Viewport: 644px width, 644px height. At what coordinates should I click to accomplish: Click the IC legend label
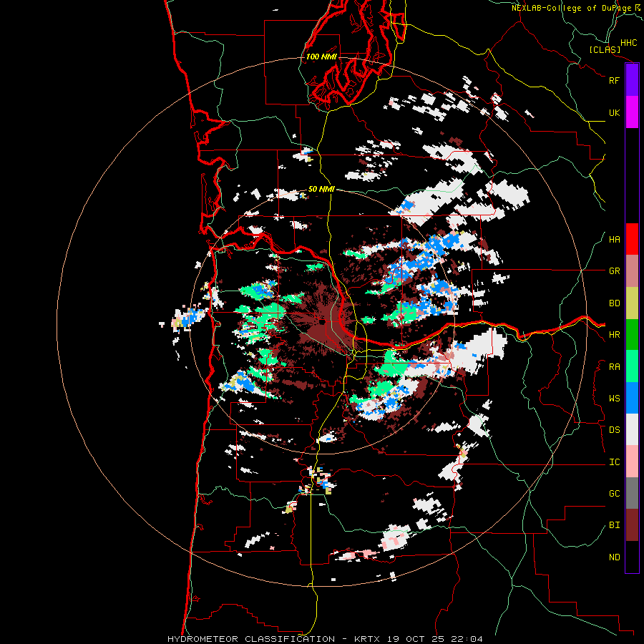pyautogui.click(x=614, y=462)
